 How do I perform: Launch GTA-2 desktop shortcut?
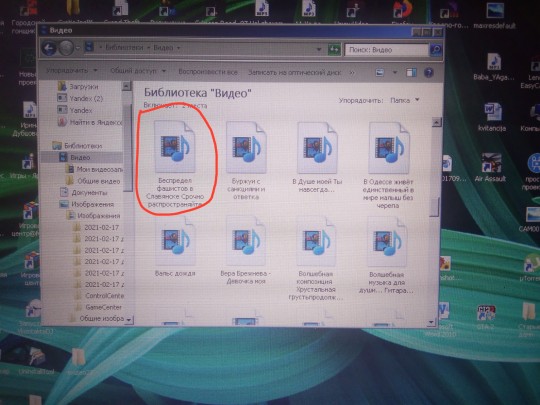(x=486, y=318)
